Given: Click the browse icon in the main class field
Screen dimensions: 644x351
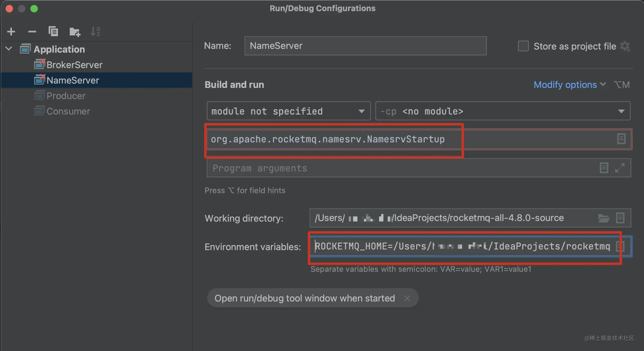Looking at the screenshot, I should (621, 139).
